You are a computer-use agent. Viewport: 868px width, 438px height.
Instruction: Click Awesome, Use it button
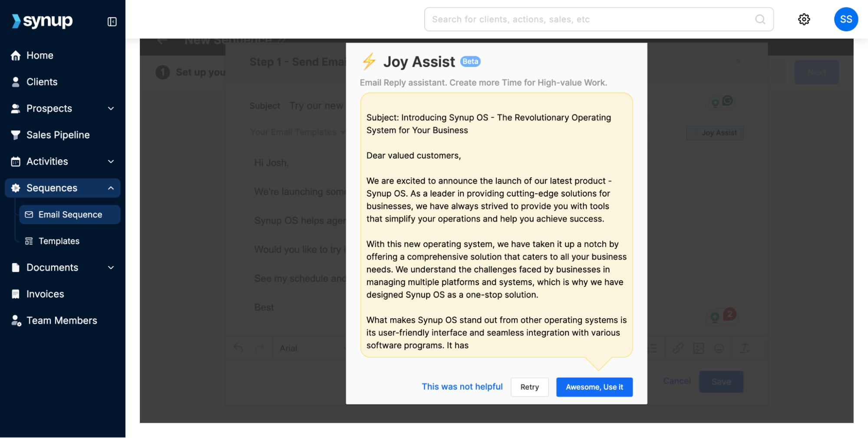tap(594, 387)
